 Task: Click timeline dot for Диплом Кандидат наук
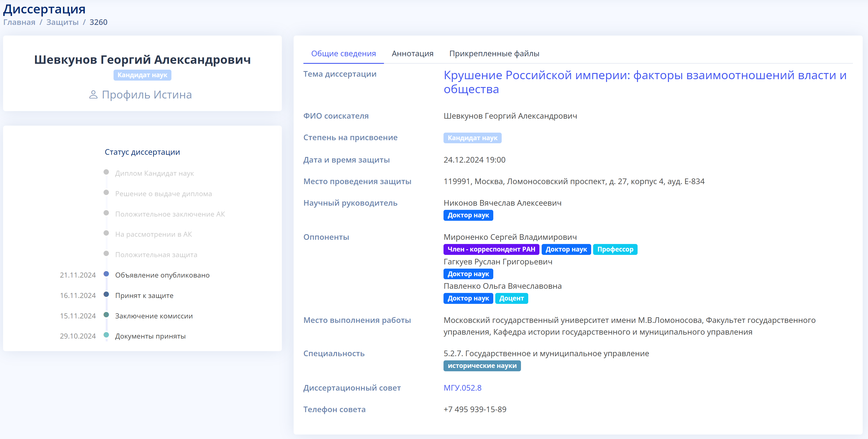click(106, 172)
